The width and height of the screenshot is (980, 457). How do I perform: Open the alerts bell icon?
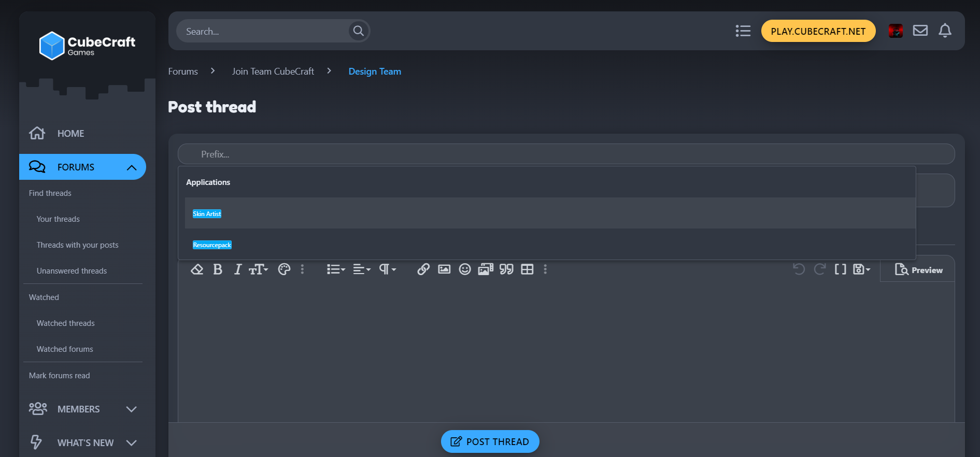click(945, 31)
